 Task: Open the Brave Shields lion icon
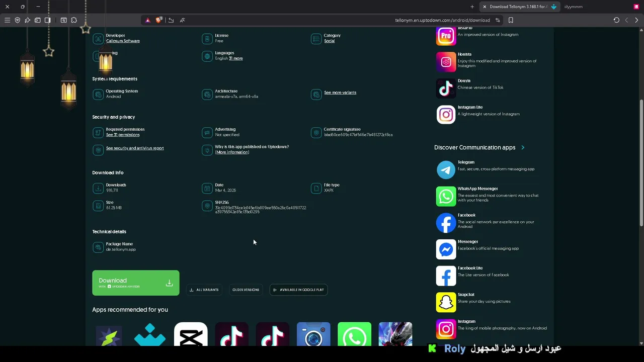point(159,20)
